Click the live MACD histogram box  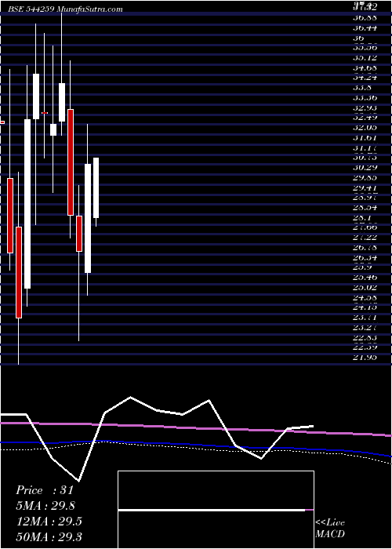coord(216,510)
